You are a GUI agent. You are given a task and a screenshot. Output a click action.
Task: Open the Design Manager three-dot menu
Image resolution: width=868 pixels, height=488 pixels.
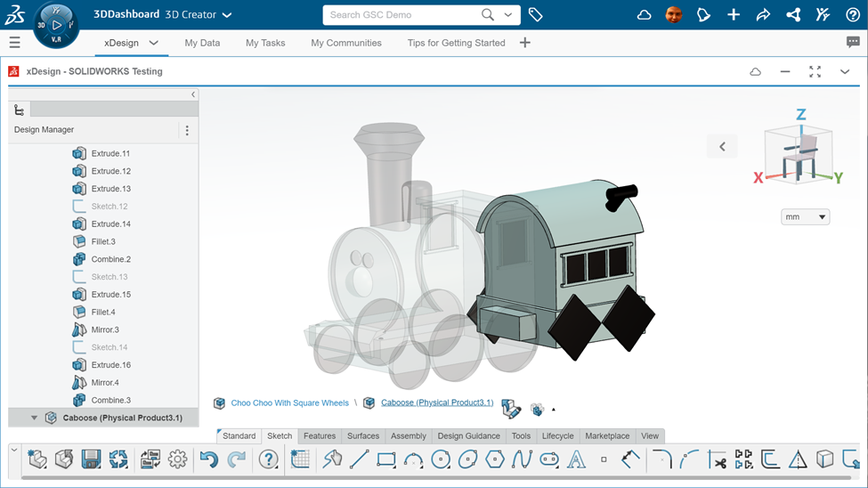click(x=187, y=130)
